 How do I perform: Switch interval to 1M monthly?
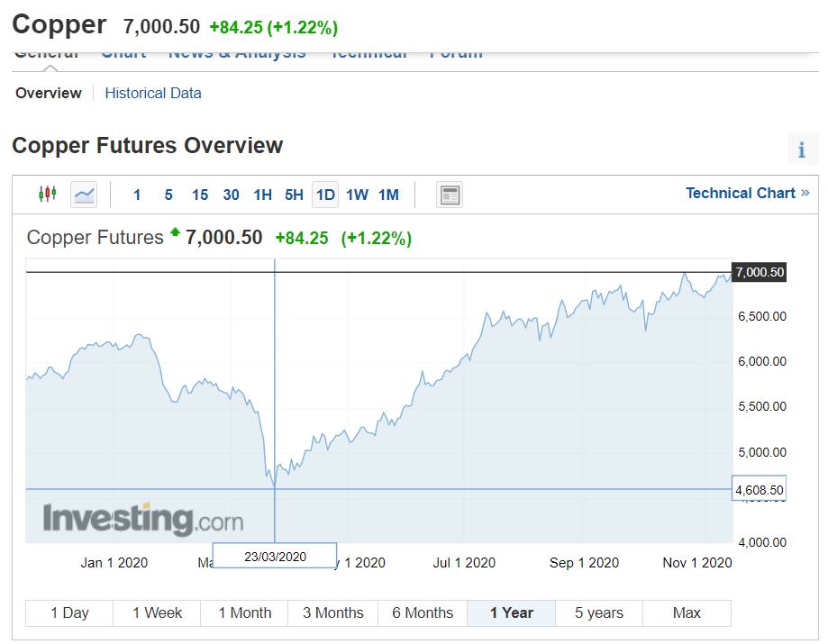pos(388,195)
